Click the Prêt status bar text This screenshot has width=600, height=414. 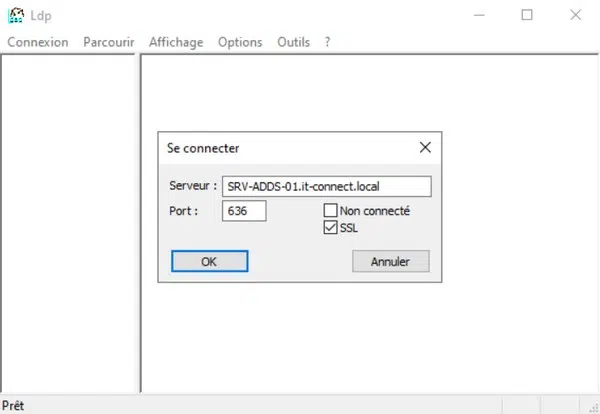click(13, 406)
